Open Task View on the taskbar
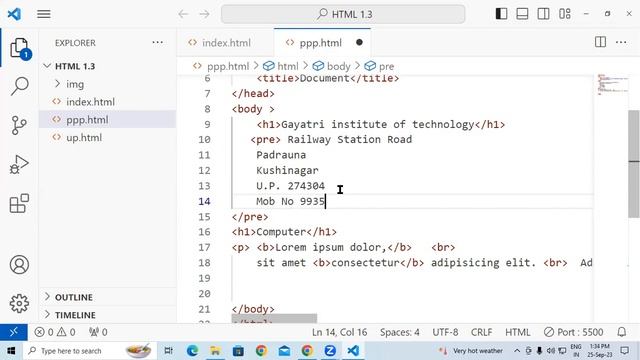Image resolution: width=640 pixels, height=360 pixels. click(x=168, y=351)
